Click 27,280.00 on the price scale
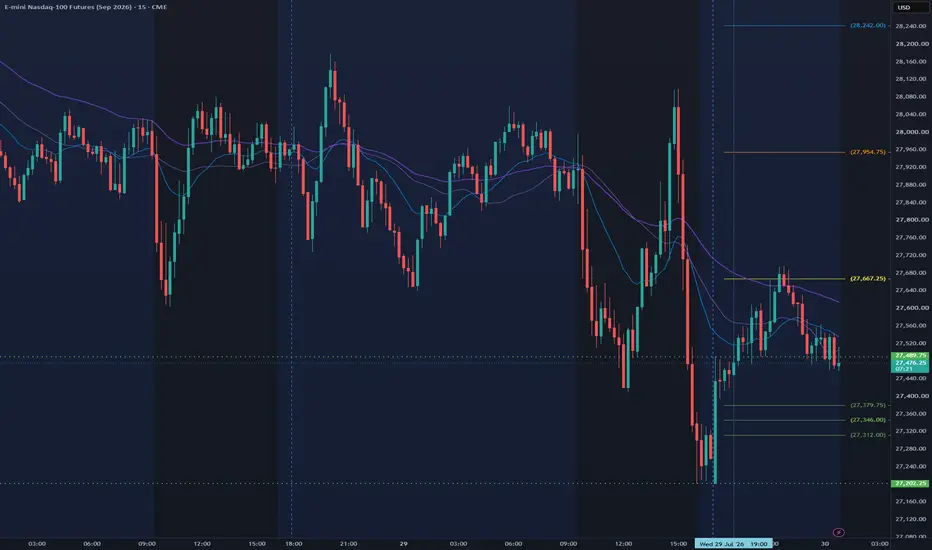 911,449
